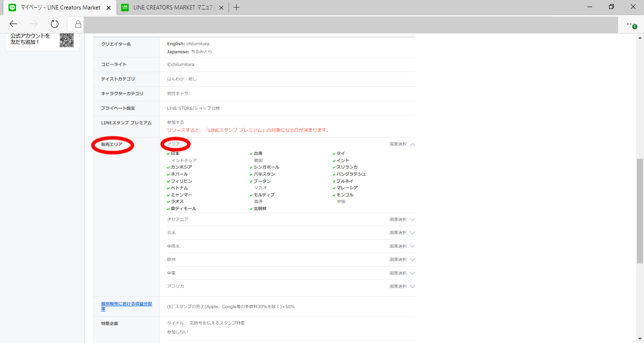Click the 気持ちを伝えるスタンプ特集 title text
Image resolution: width=644 pixels, height=343 pixels.
217,323
